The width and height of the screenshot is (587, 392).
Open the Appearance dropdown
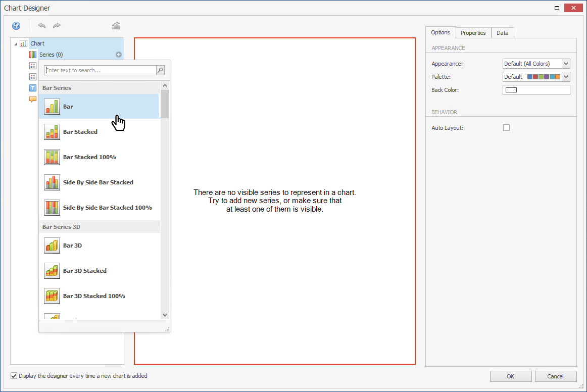coord(566,64)
